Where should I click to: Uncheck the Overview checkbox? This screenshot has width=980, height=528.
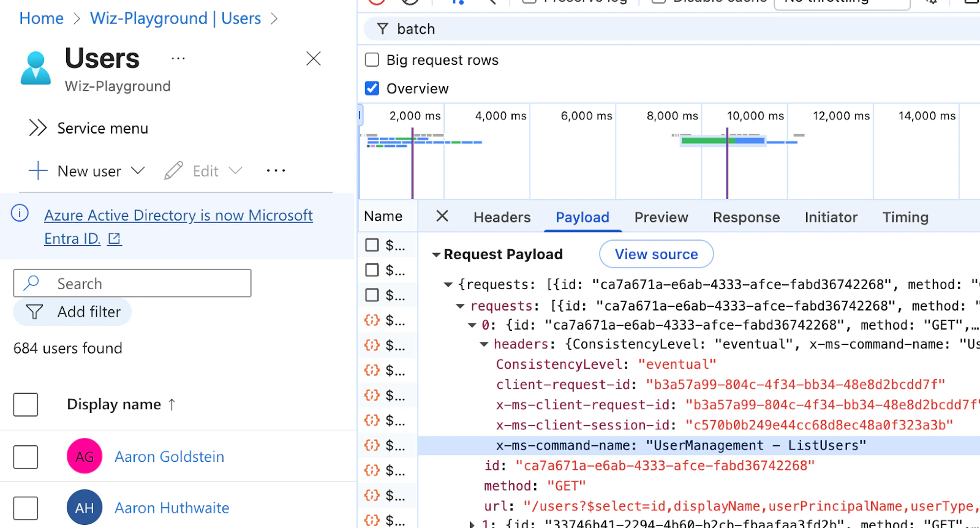[372, 89]
